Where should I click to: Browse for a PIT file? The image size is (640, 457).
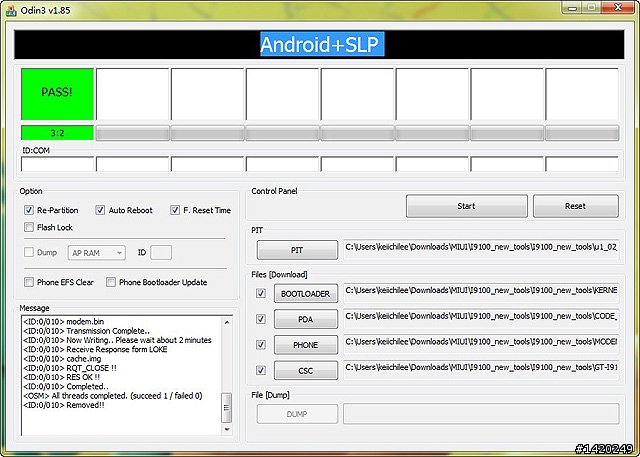click(297, 249)
